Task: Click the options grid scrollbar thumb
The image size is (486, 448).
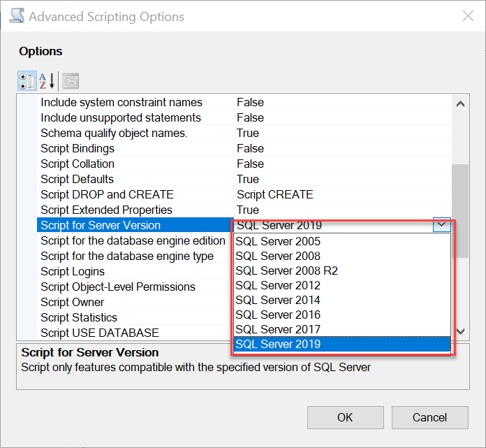Action: pos(460,211)
